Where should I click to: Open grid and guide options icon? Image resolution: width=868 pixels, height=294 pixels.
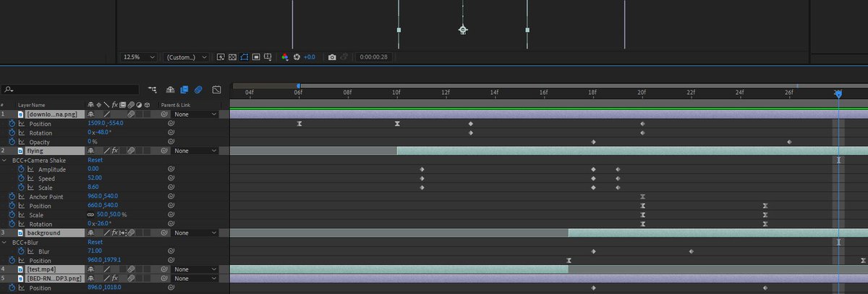pos(268,56)
